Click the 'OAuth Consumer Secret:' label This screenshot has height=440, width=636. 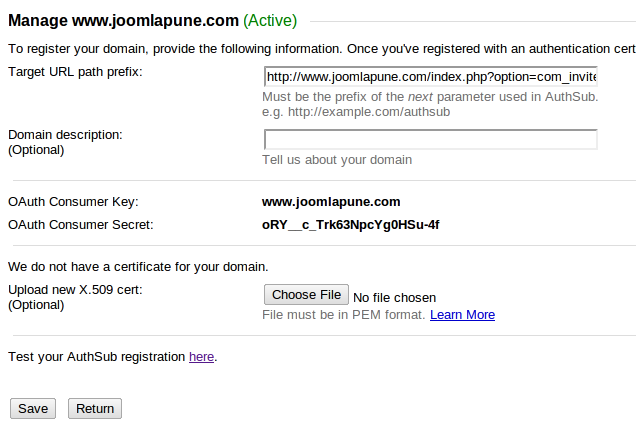point(80,225)
